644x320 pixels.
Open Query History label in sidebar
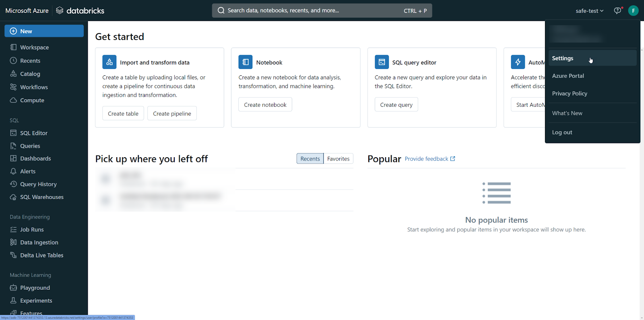(x=39, y=184)
